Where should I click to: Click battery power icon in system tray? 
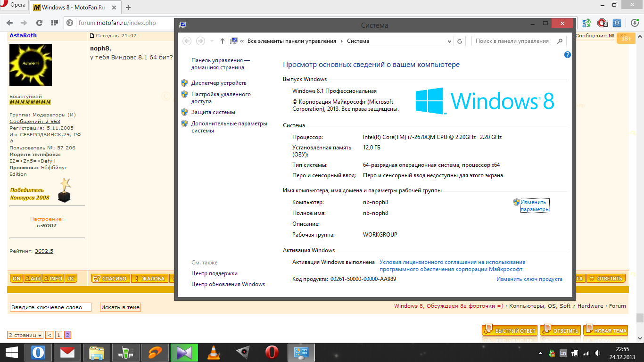click(x=575, y=353)
